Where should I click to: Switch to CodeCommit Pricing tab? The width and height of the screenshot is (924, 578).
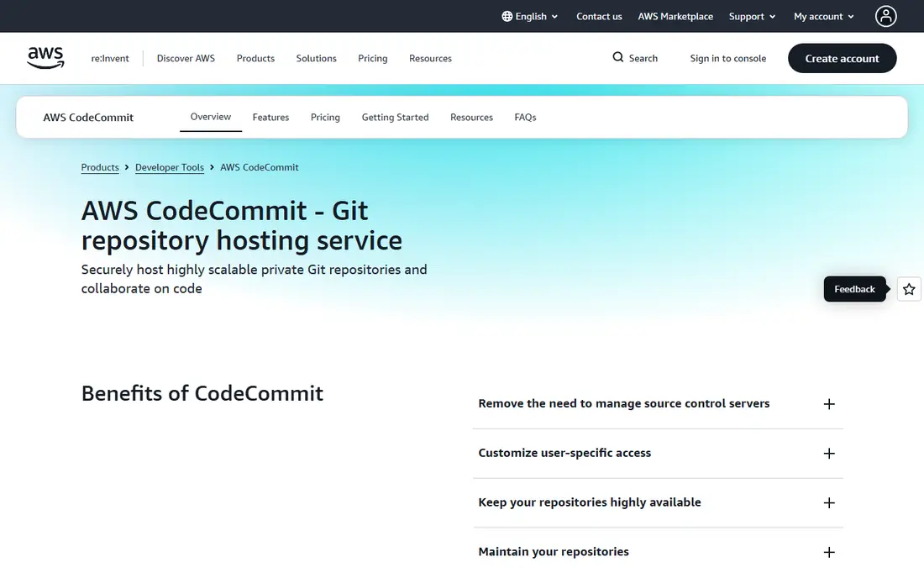(x=325, y=118)
